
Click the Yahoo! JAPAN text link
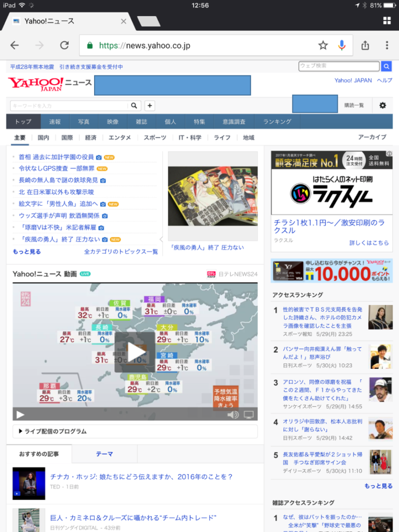point(353,81)
